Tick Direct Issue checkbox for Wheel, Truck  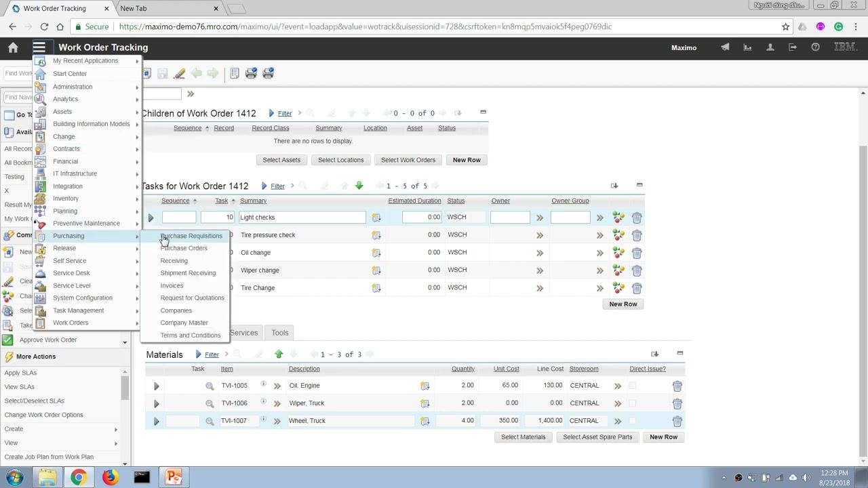pos(633,421)
